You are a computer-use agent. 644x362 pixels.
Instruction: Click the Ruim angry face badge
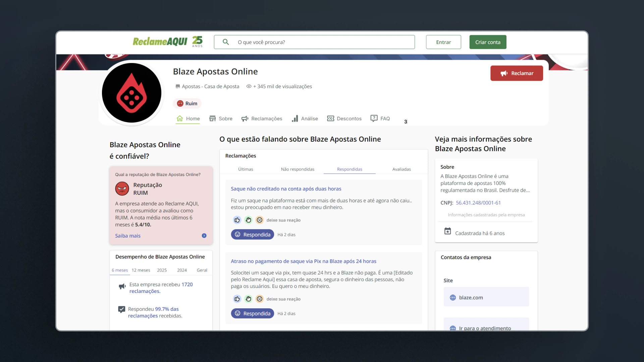click(x=187, y=104)
